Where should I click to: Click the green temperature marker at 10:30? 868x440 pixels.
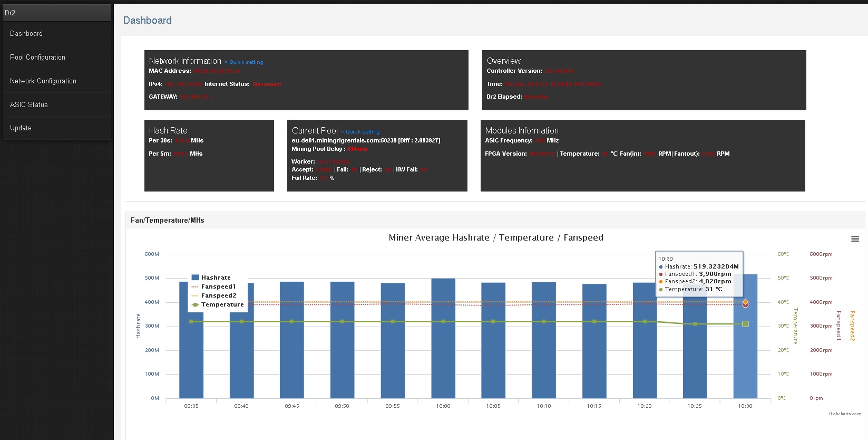coord(745,324)
